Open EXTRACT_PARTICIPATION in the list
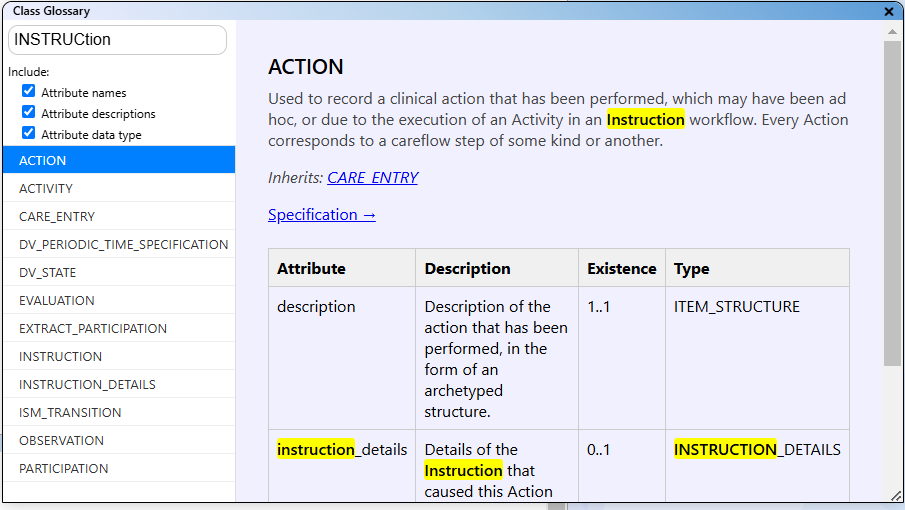 pos(119,328)
